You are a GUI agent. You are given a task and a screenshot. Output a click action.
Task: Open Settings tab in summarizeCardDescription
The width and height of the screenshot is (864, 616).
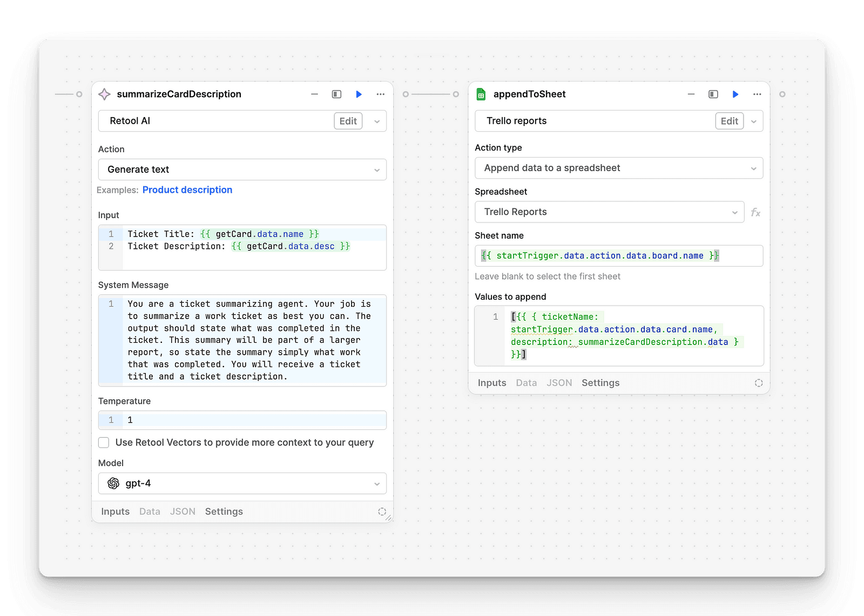[224, 512]
